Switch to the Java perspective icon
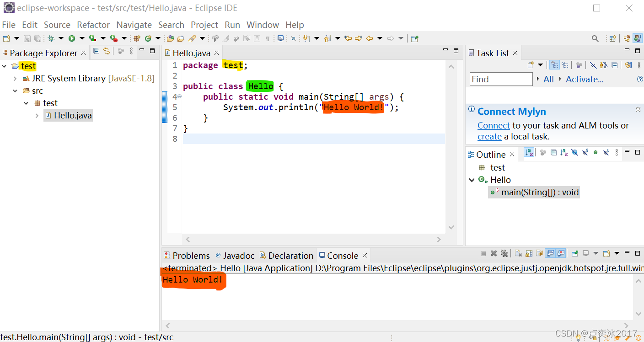644x342 pixels. tap(637, 38)
